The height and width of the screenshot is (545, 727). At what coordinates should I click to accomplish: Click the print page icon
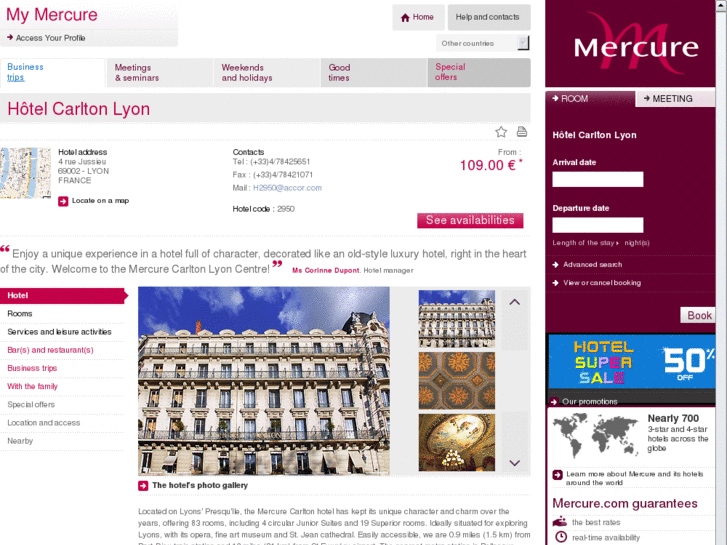click(x=522, y=132)
